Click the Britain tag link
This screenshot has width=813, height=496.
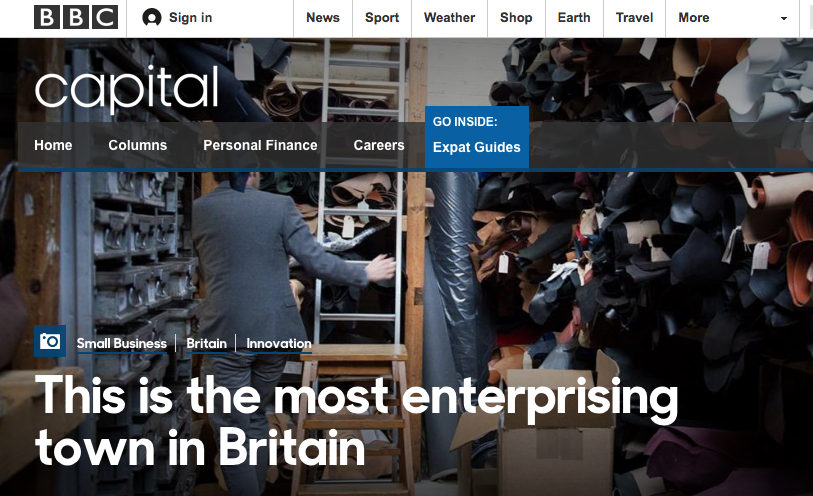click(206, 344)
